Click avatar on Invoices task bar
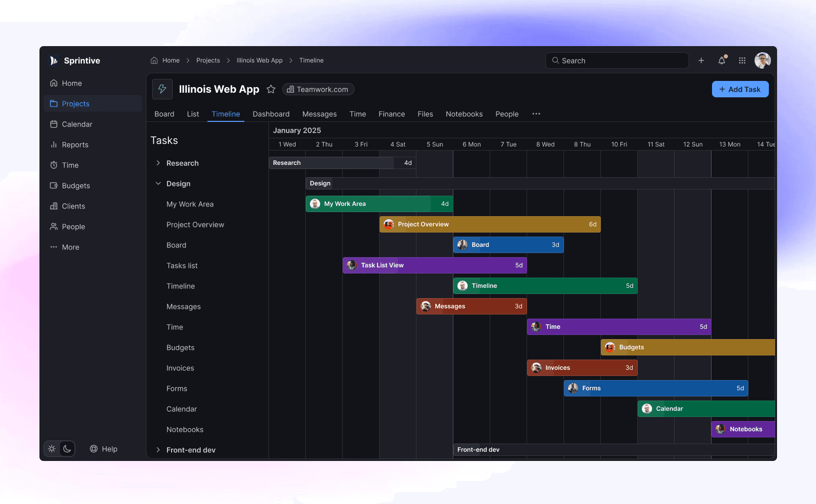816x504 pixels. point(536,368)
